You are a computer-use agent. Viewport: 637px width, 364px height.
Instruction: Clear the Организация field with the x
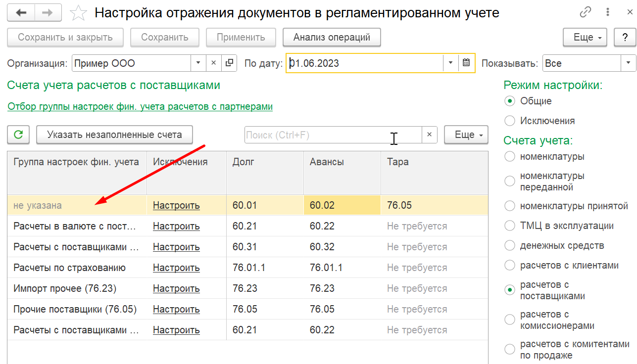click(214, 63)
